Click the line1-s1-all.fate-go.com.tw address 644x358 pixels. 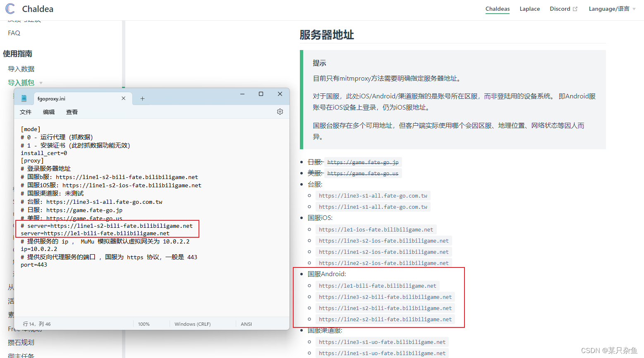[373, 207]
